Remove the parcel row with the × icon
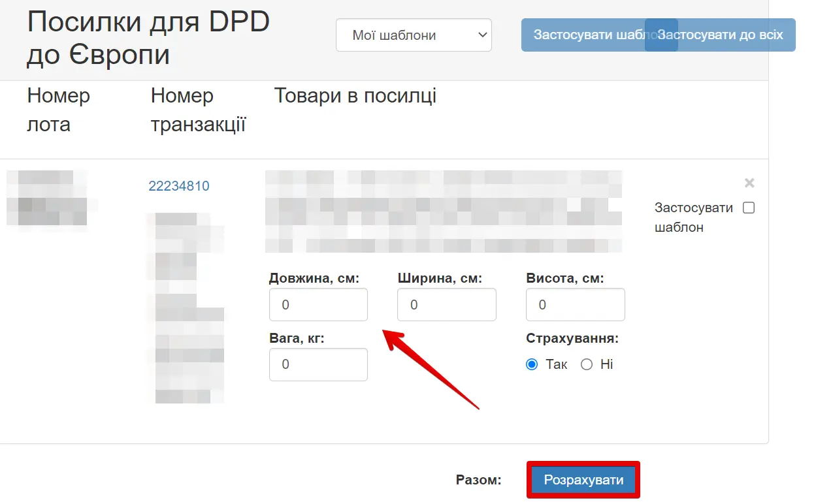Image resolution: width=816 pixels, height=504 pixels. pyautogui.click(x=749, y=183)
